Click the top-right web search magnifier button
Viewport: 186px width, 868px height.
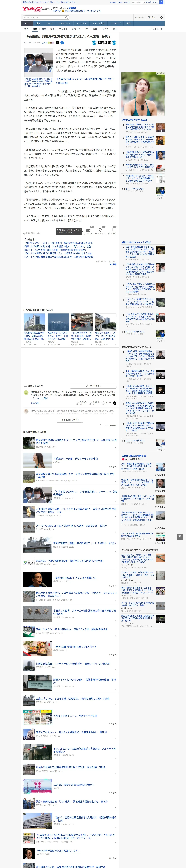point(161,2)
